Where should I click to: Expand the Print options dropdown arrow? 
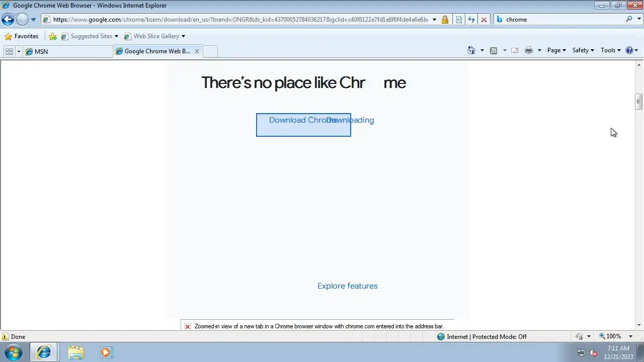539,50
